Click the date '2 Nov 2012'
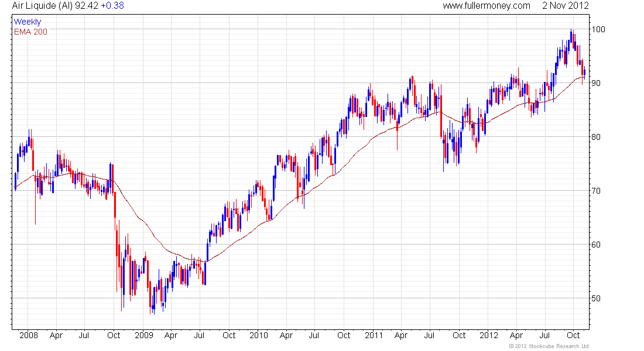Screen dimensions: 644x351 tap(566, 6)
